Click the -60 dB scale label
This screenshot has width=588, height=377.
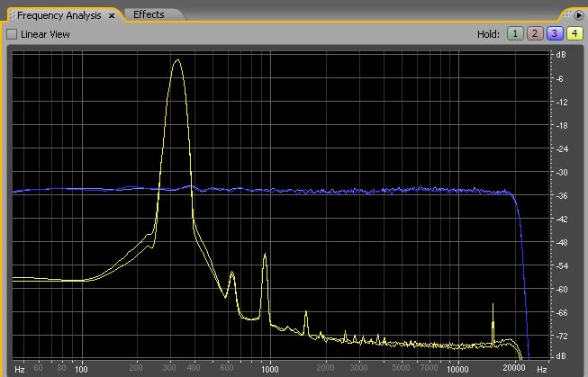[x=562, y=290]
